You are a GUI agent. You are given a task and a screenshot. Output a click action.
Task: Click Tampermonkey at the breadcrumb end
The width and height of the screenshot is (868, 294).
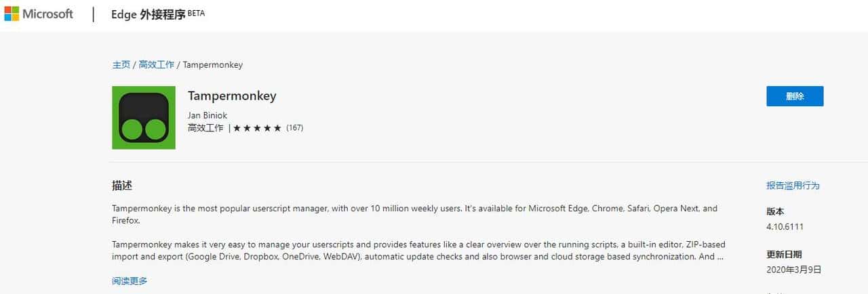pyautogui.click(x=213, y=65)
